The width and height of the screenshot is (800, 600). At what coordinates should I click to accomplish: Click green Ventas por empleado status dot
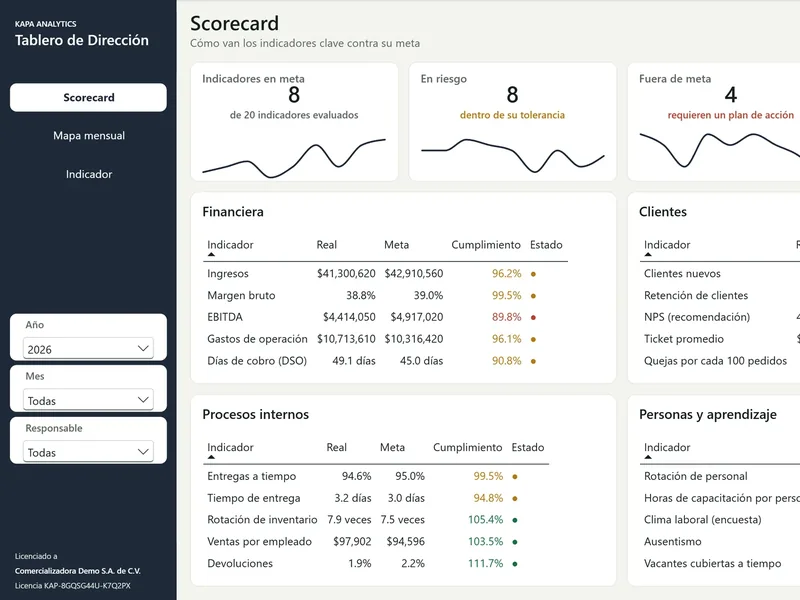point(515,542)
